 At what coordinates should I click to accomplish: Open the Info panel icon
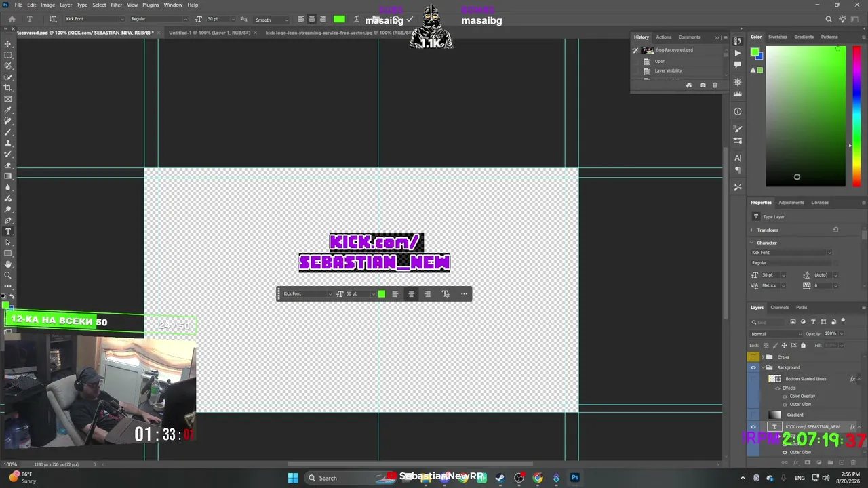click(x=738, y=111)
